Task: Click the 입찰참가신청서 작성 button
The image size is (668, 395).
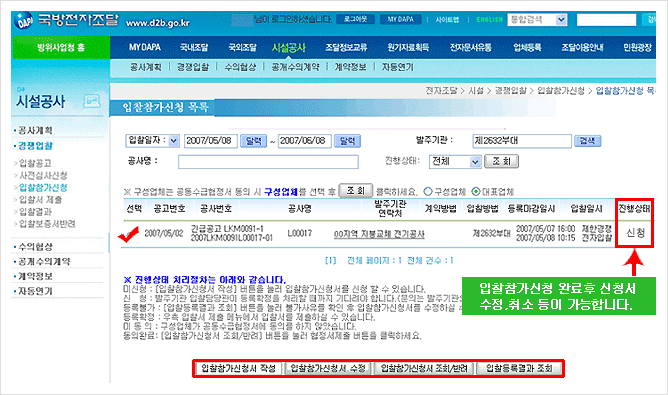Action: [x=239, y=368]
